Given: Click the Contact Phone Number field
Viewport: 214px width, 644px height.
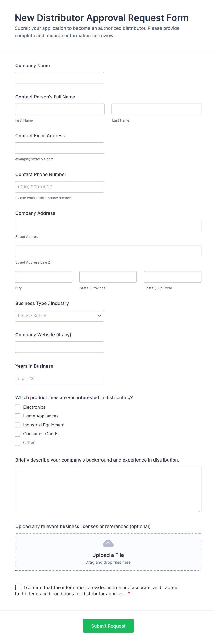Looking at the screenshot, I should pyautogui.click(x=59, y=187).
